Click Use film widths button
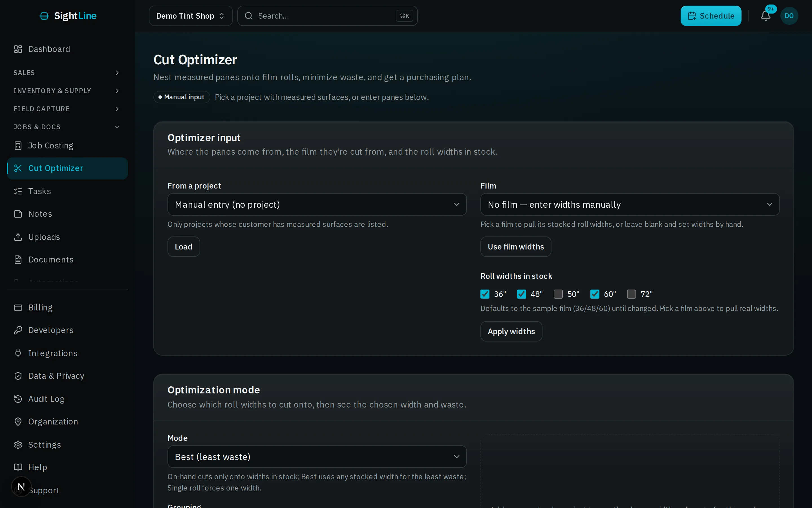 516,247
